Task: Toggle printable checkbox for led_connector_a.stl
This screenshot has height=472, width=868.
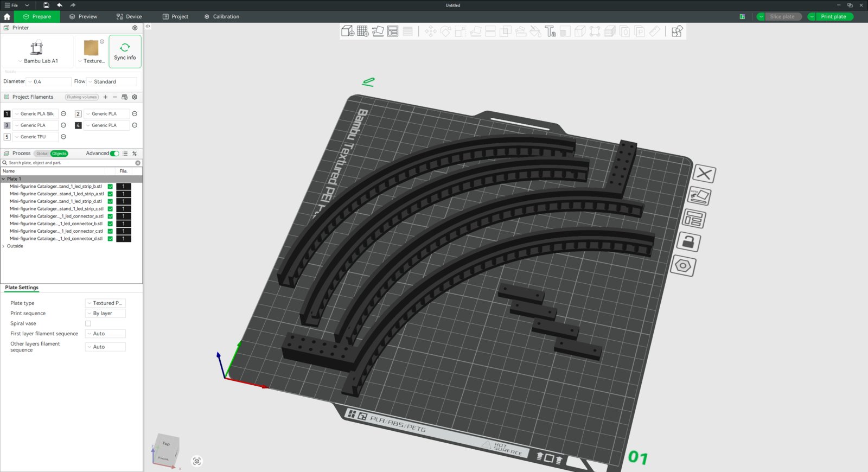Action: [110, 216]
